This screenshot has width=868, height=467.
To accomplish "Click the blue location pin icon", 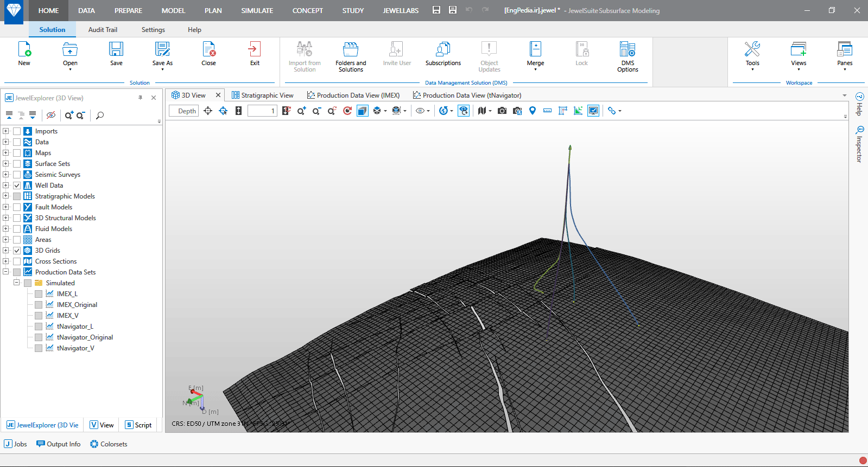I will [533, 111].
